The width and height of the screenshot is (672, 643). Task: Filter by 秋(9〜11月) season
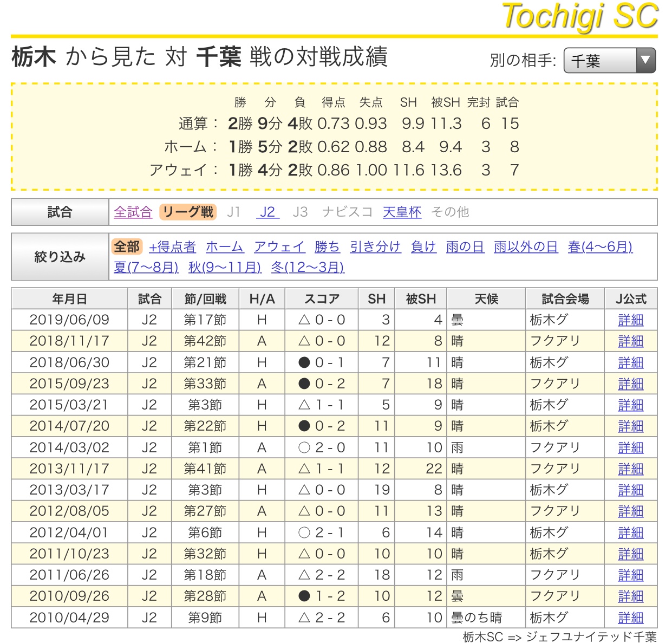225,267
